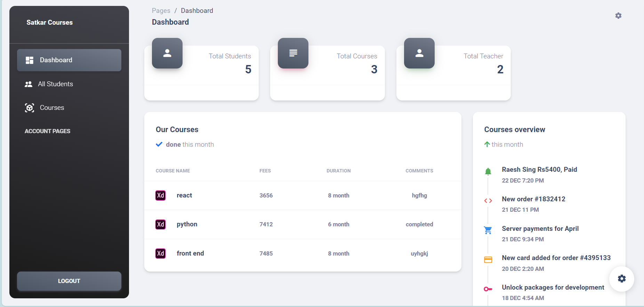Image resolution: width=644 pixels, height=307 pixels.
Task: Click the Xd icon in react row
Action: click(160, 195)
